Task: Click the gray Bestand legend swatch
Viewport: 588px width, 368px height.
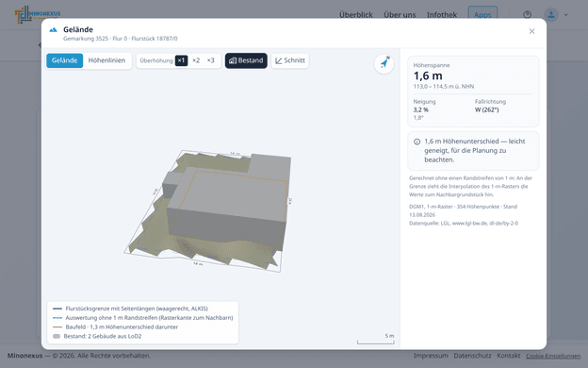Action: (x=57, y=337)
